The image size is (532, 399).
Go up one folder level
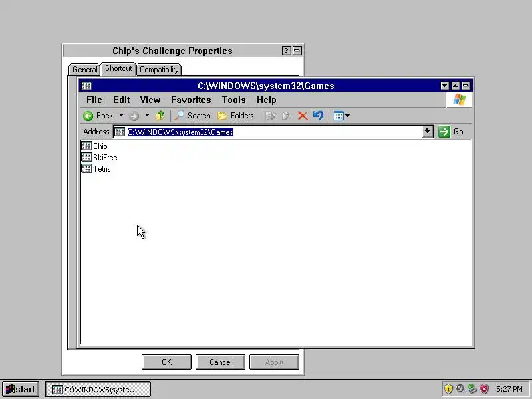click(160, 116)
